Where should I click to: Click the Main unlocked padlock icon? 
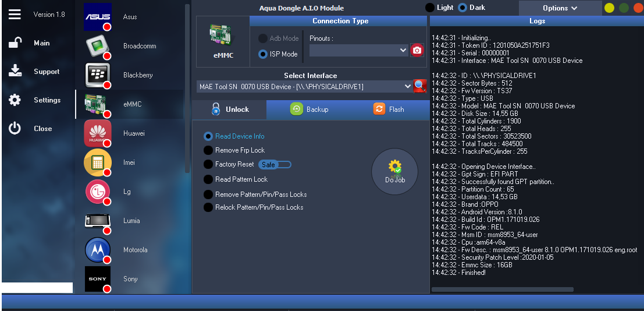[15, 43]
